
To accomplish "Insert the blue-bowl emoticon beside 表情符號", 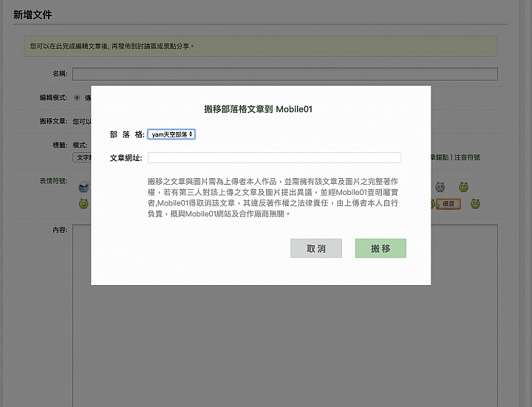I will (83, 187).
